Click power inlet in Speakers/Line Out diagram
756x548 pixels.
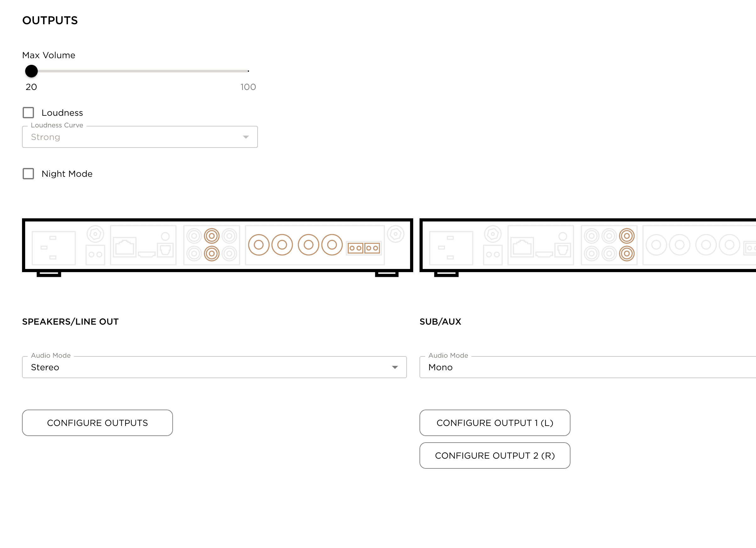click(x=54, y=248)
